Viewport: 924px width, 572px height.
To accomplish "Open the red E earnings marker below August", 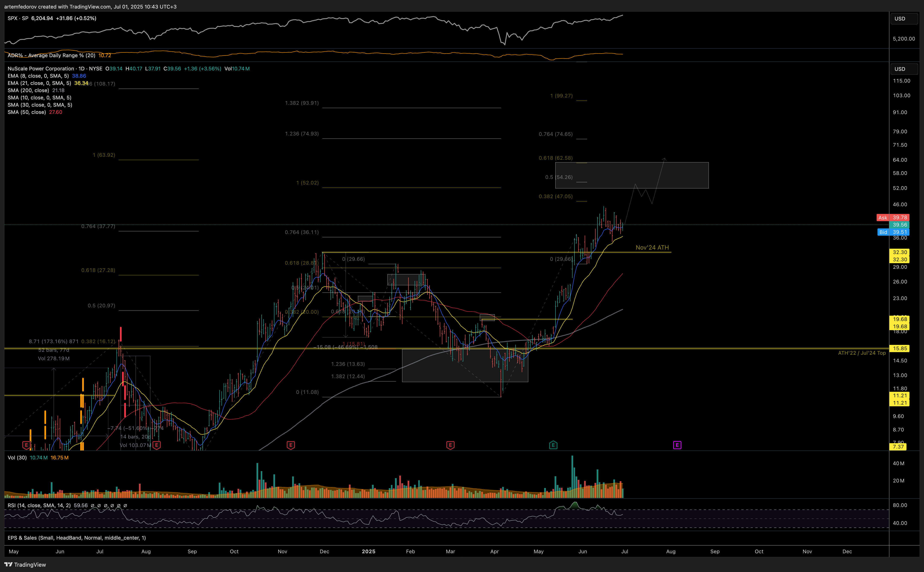I will pyautogui.click(x=156, y=445).
